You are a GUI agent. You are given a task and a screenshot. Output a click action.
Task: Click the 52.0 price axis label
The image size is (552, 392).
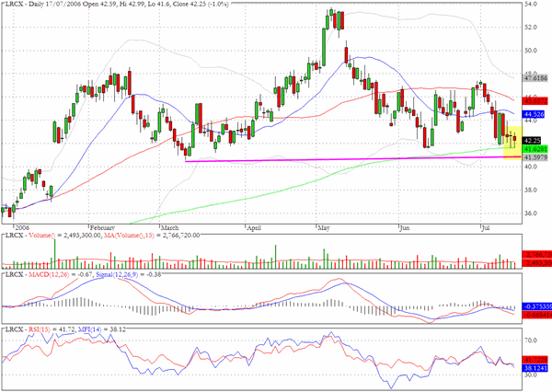pyautogui.click(x=531, y=27)
